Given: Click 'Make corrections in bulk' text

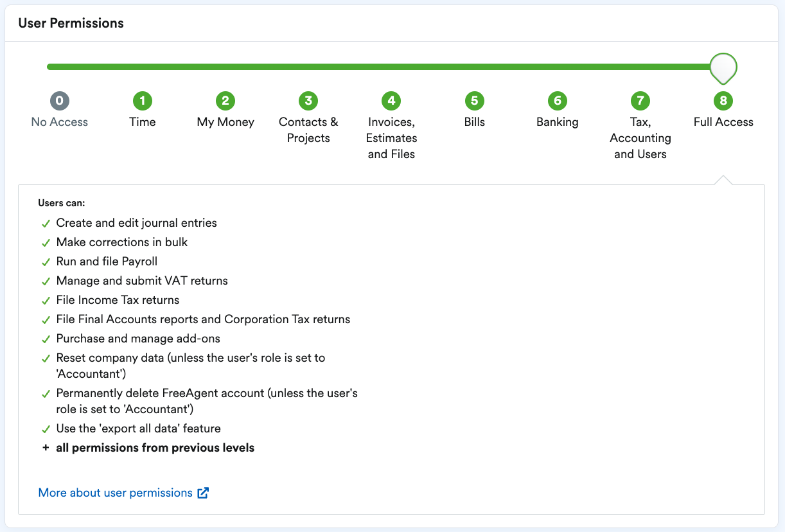Looking at the screenshot, I should (122, 242).
